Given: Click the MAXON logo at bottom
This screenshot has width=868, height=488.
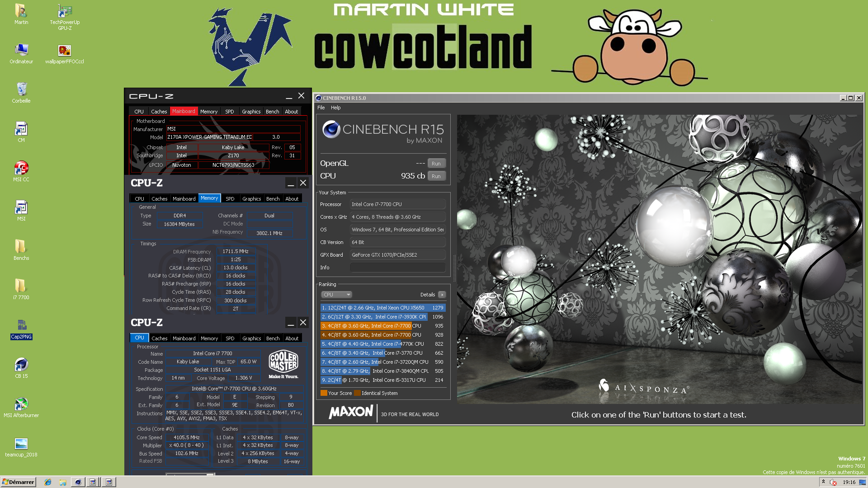Looking at the screenshot, I should (351, 412).
